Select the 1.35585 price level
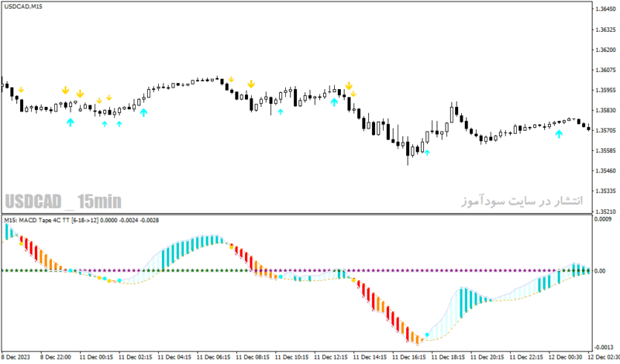 (x=605, y=150)
